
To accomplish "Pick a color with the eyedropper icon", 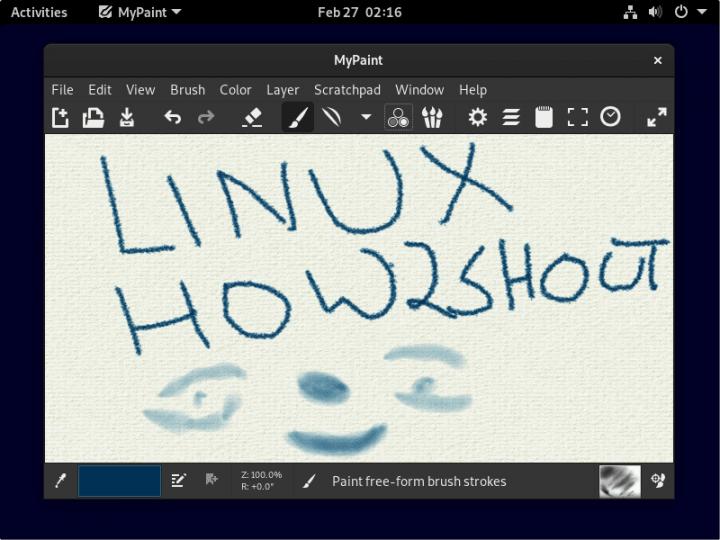I will 61,481.
